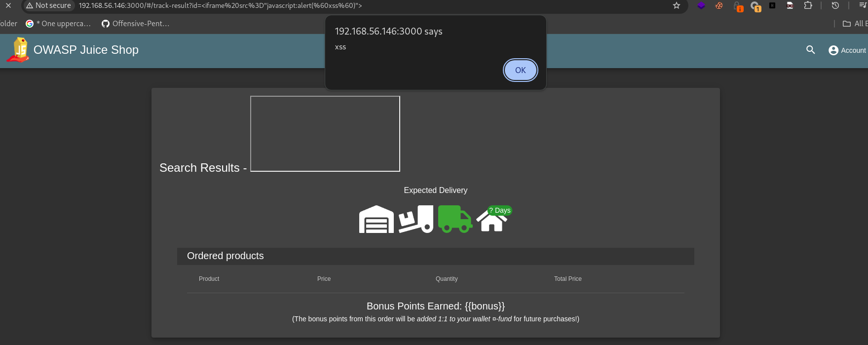Click the Quantity column header
The height and width of the screenshot is (345, 868).
pos(447,279)
